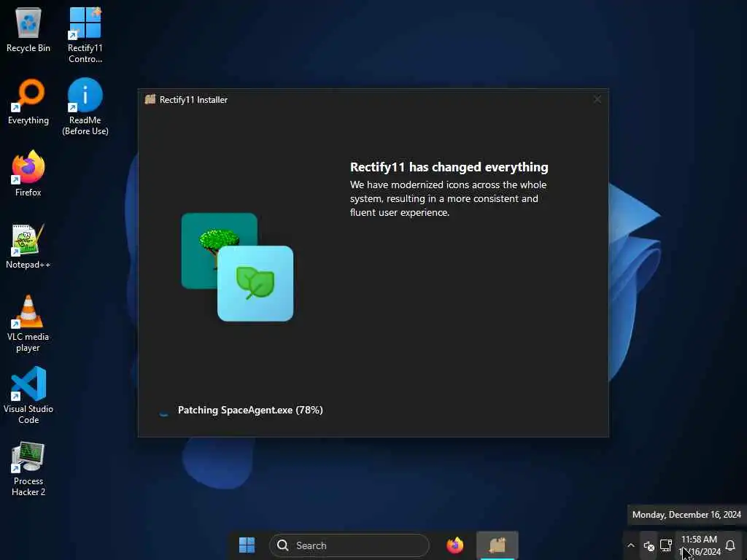This screenshot has width=747, height=560.
Task: Select the Firefox desktop shortcut
Action: [28, 174]
